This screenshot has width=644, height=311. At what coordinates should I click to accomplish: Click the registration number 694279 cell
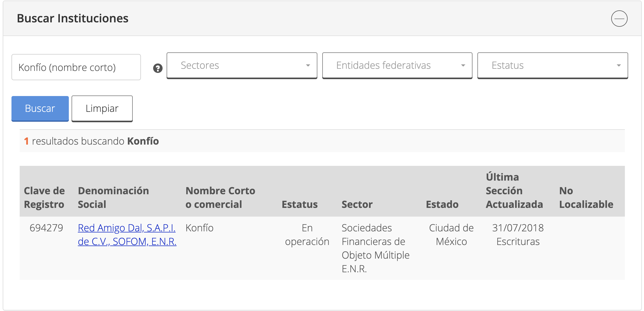46,228
